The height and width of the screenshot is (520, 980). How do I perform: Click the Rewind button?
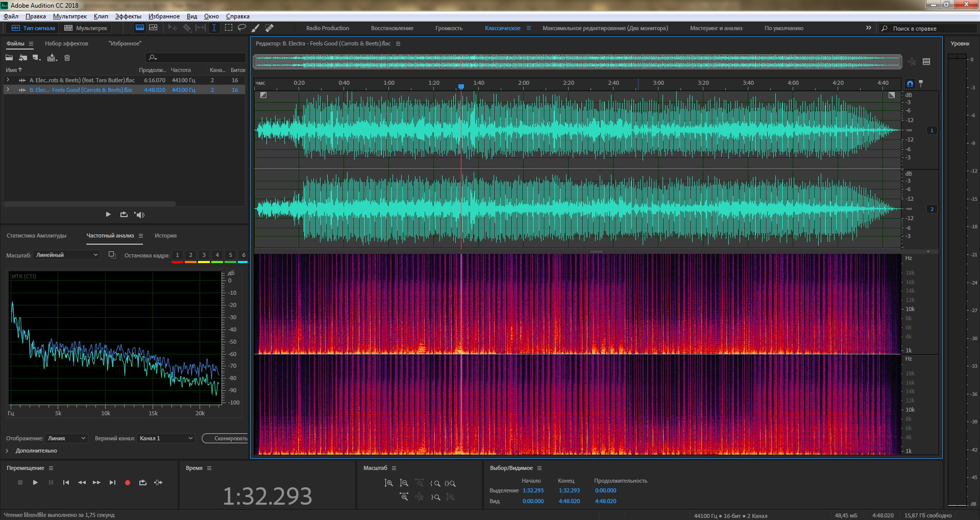coord(82,482)
